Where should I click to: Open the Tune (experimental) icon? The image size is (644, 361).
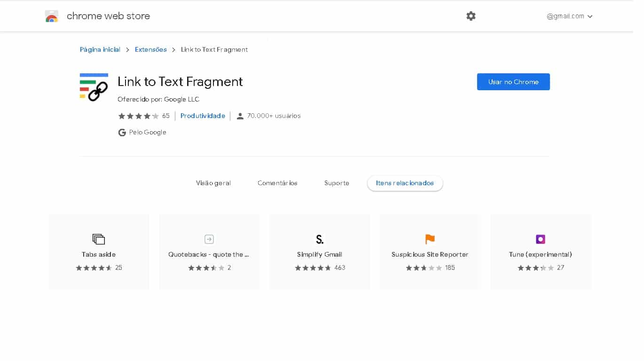point(541,239)
